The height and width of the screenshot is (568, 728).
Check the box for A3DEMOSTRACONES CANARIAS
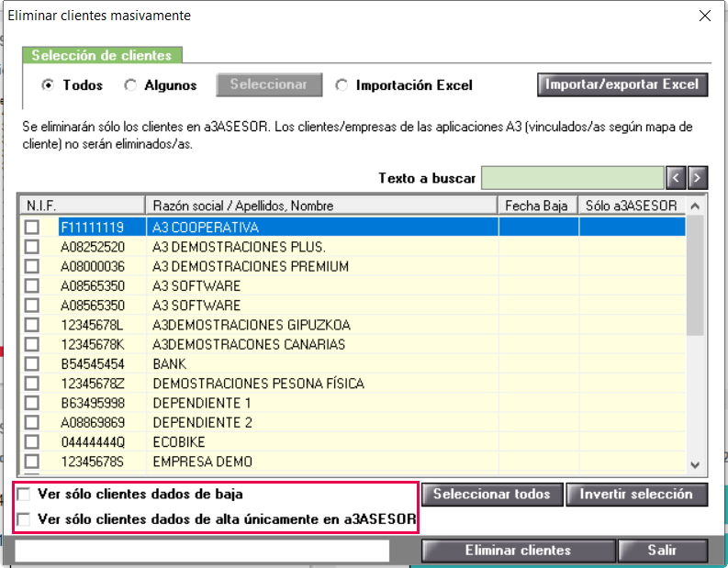[32, 344]
